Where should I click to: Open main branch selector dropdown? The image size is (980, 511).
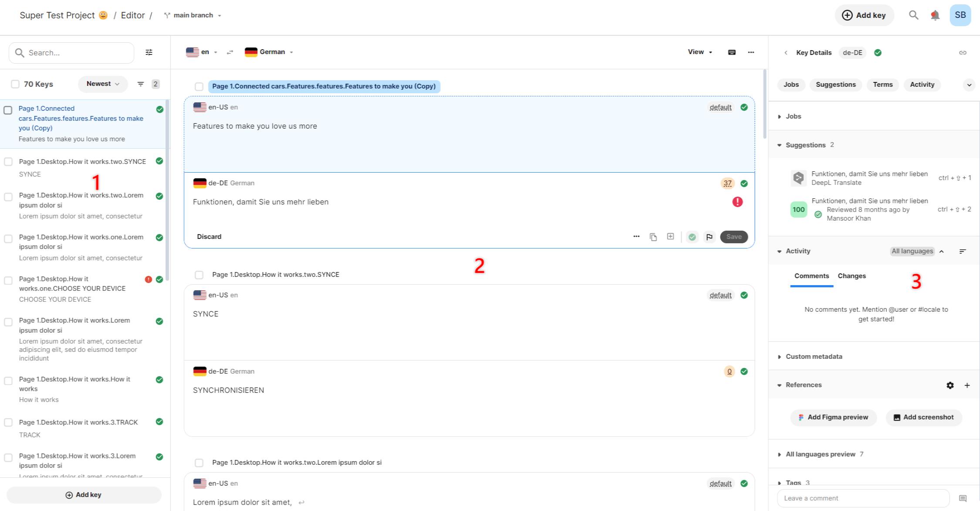pos(193,15)
